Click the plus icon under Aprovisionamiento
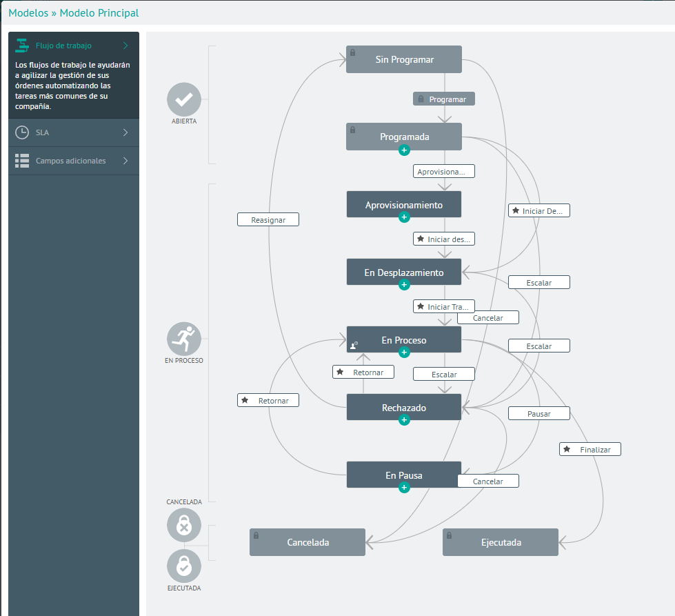Viewport: 675px width, 616px height. coord(404,217)
